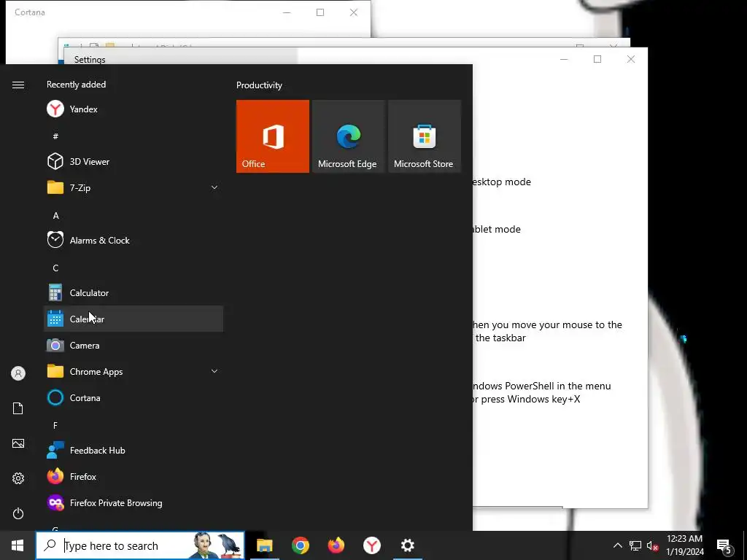The height and width of the screenshot is (560, 747).
Task: Launch Calculator from app list
Action: pos(133,293)
